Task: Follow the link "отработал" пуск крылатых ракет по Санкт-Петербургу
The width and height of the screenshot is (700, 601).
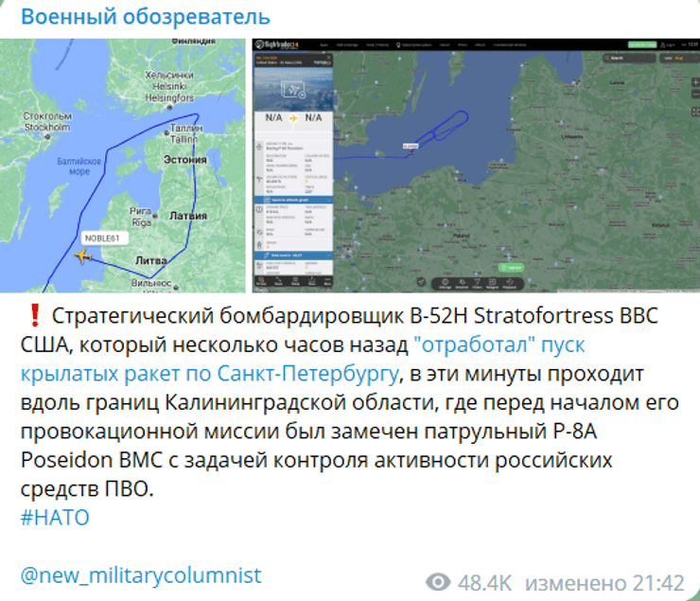Action: [x=303, y=359]
